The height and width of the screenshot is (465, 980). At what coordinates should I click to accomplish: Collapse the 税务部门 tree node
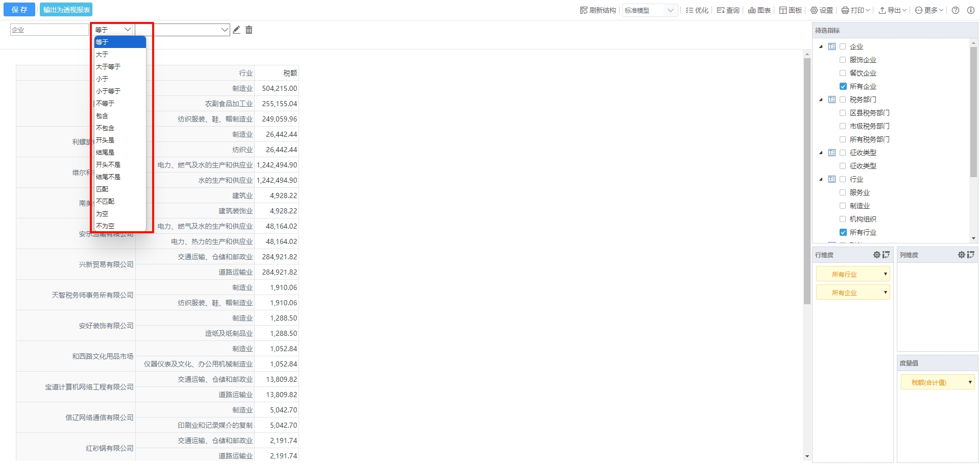[x=821, y=100]
